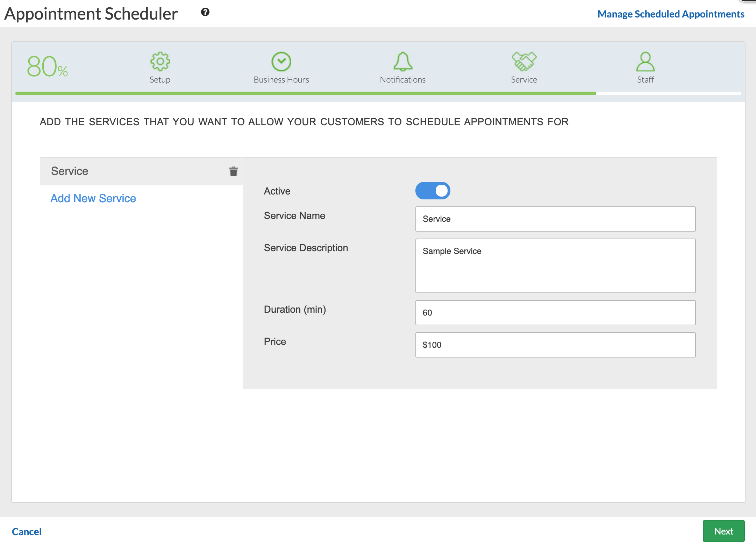The width and height of the screenshot is (756, 545).
Task: Click Add New Service link
Action: coord(93,198)
